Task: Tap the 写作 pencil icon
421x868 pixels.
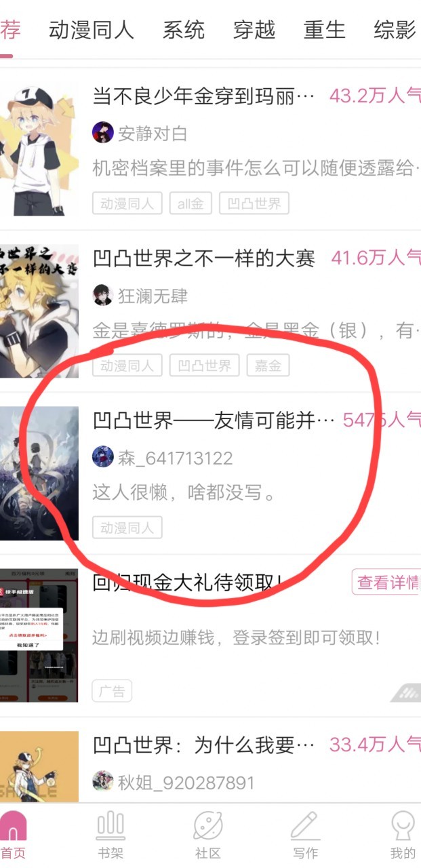Action: pos(305,825)
